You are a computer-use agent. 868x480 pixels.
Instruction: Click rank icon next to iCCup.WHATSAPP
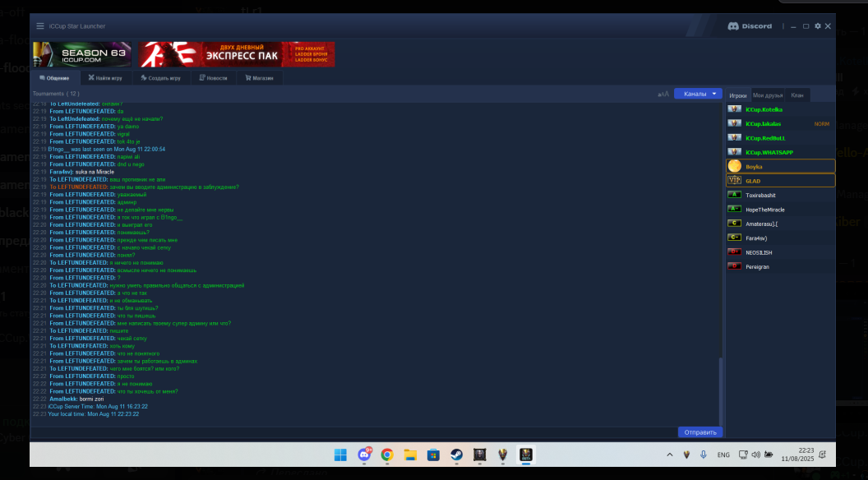click(x=734, y=152)
